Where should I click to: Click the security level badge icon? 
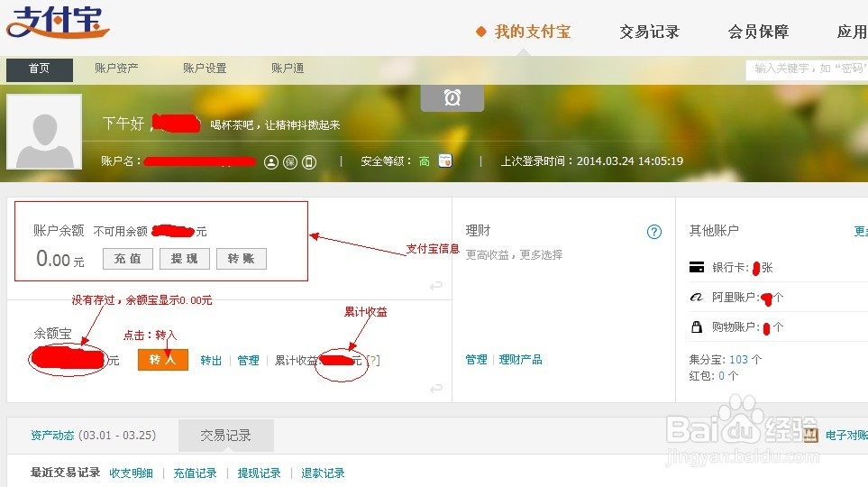[445, 161]
